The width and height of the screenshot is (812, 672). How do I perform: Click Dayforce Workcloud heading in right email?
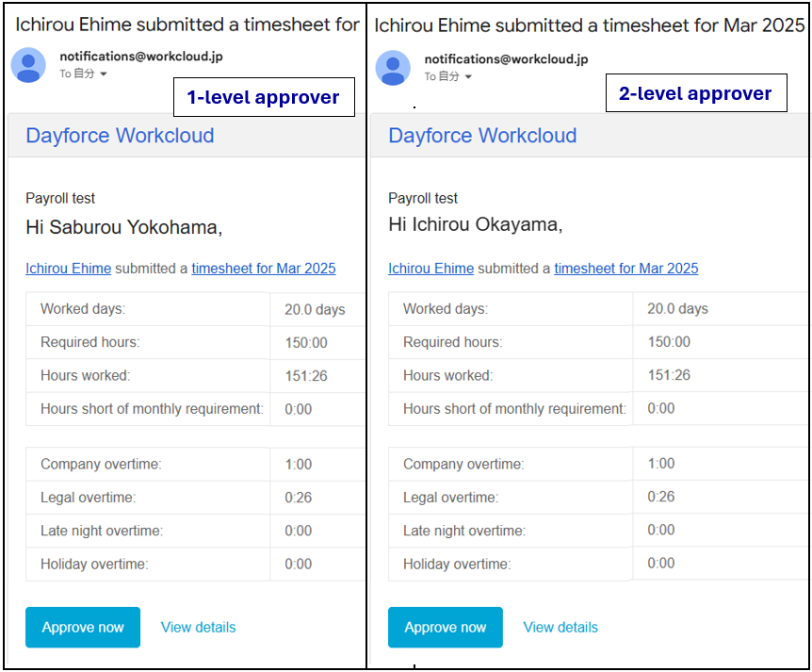[x=482, y=135]
